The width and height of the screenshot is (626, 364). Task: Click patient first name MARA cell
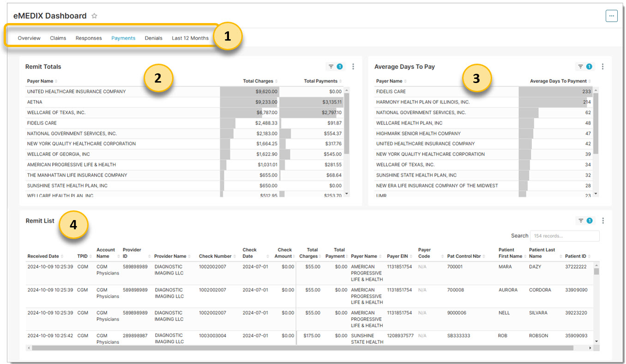coord(505,267)
